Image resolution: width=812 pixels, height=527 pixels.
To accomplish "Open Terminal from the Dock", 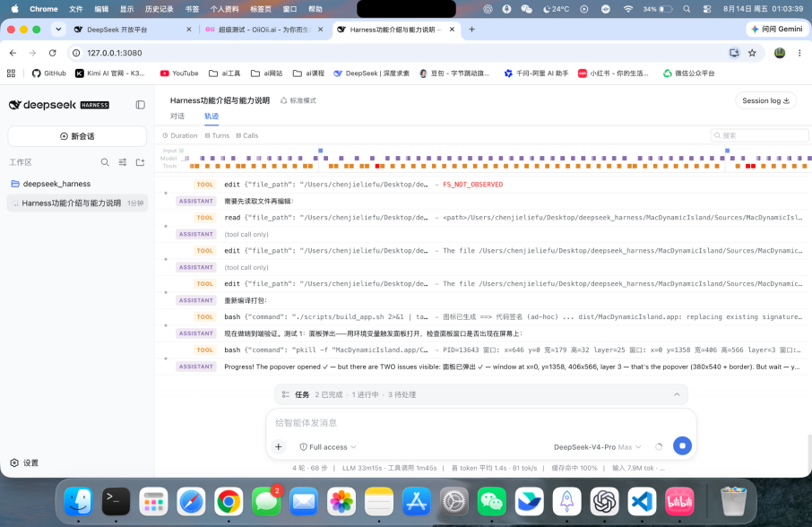I will (x=116, y=501).
